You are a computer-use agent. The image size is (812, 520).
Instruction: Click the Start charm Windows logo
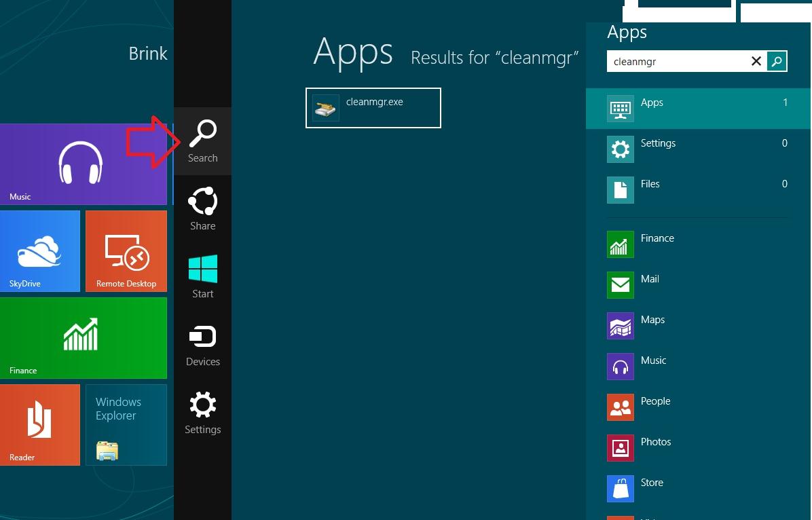click(202, 270)
